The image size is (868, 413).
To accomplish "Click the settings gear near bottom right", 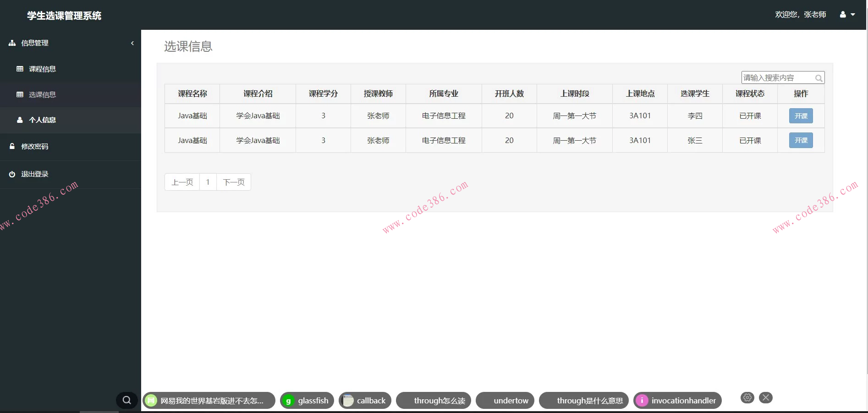I will pyautogui.click(x=747, y=397).
